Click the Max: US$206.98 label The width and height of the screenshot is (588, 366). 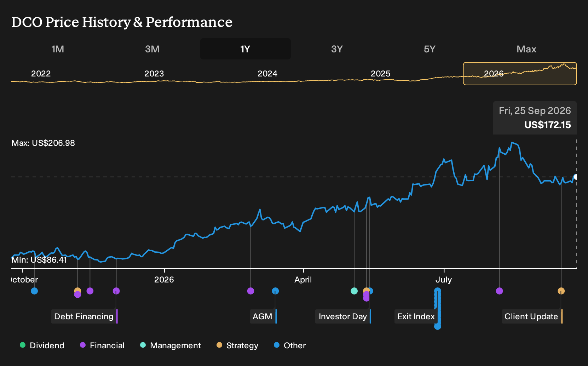tap(43, 143)
